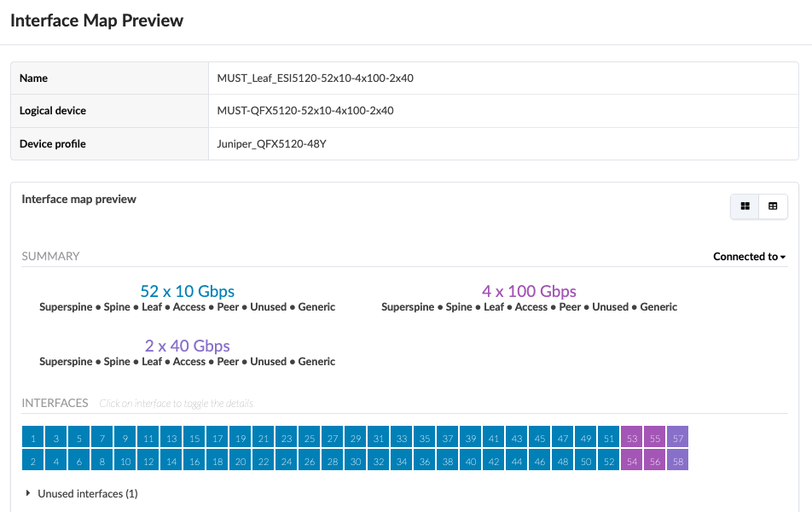The height and width of the screenshot is (512, 812).
Task: Select interface port 48
Action: pyautogui.click(x=563, y=460)
